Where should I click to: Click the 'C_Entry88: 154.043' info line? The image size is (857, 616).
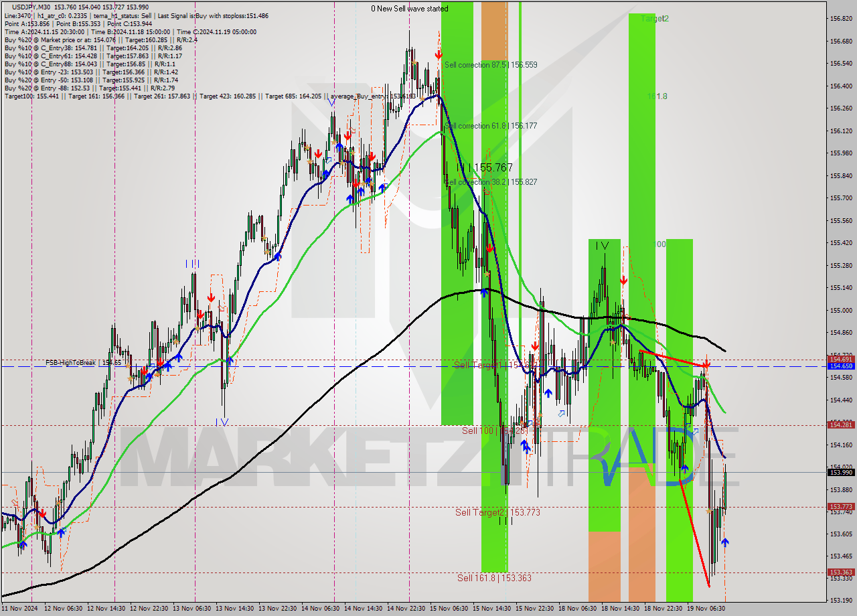pos(89,64)
